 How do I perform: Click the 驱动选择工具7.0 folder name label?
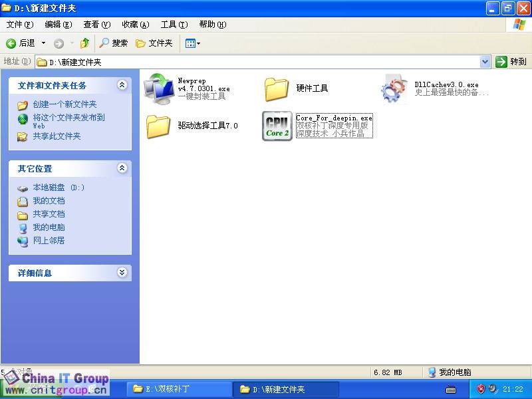(208, 126)
